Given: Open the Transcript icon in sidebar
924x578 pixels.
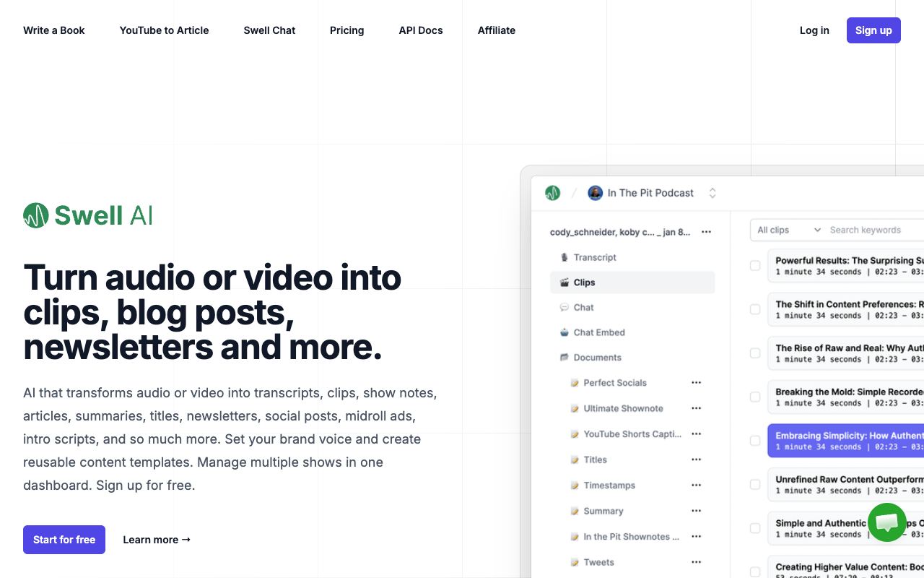Looking at the screenshot, I should coord(565,257).
